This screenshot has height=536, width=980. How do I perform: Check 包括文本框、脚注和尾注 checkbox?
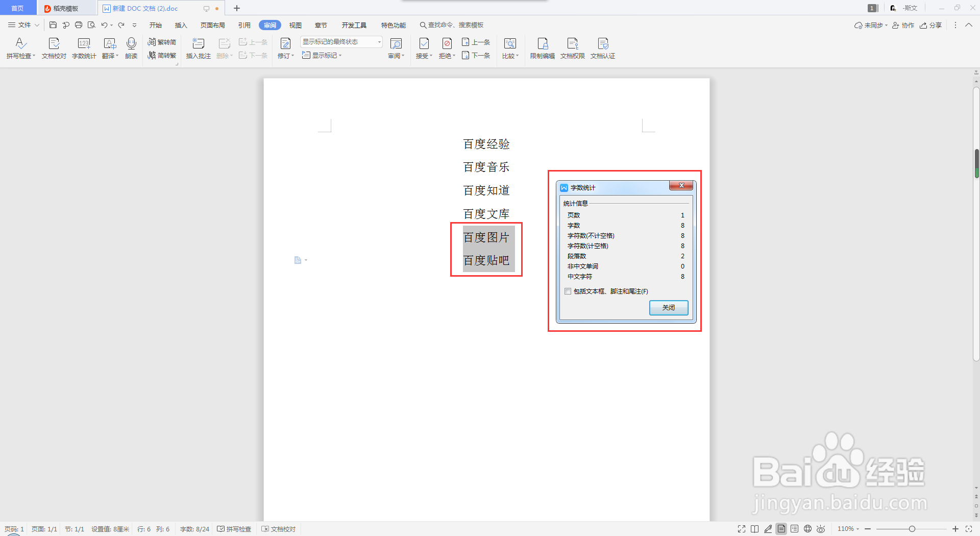tap(568, 291)
